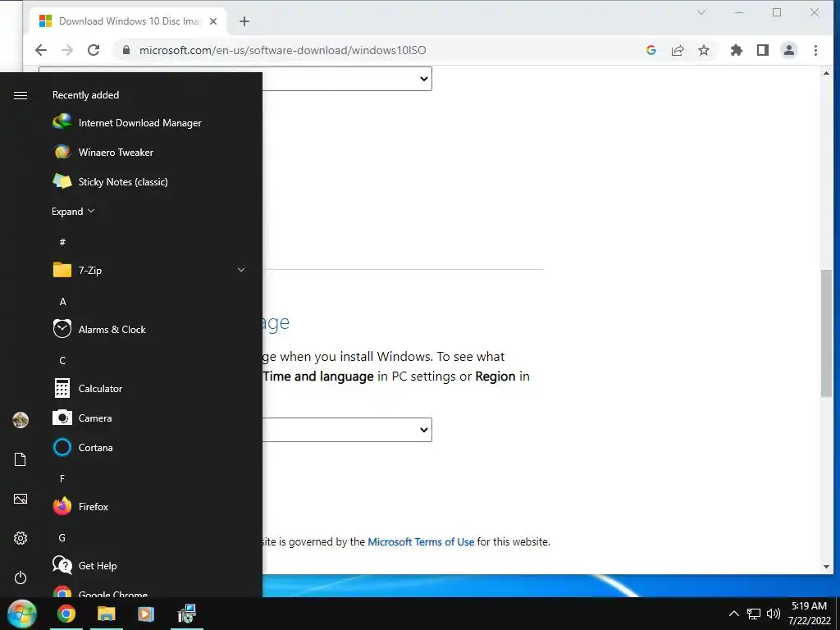Click the page scrollbar up arrow
840x630 pixels.
click(826, 73)
